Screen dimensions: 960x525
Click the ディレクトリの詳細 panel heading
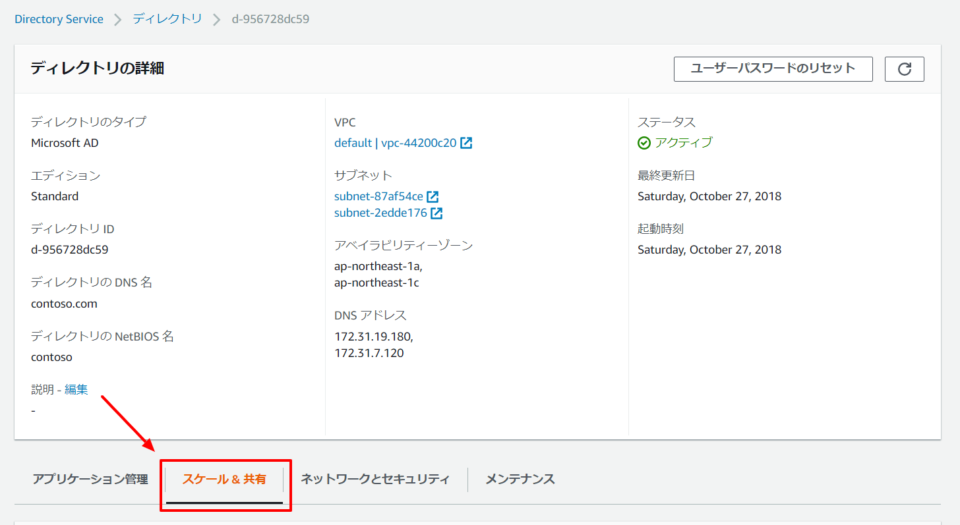(97, 68)
